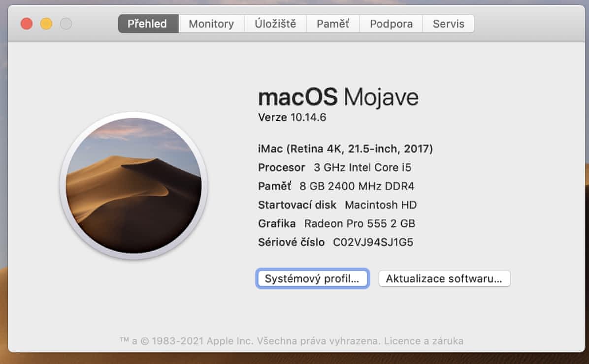The height and width of the screenshot is (364, 589).
Task: Go to the Paměť tab
Action: [x=333, y=24]
